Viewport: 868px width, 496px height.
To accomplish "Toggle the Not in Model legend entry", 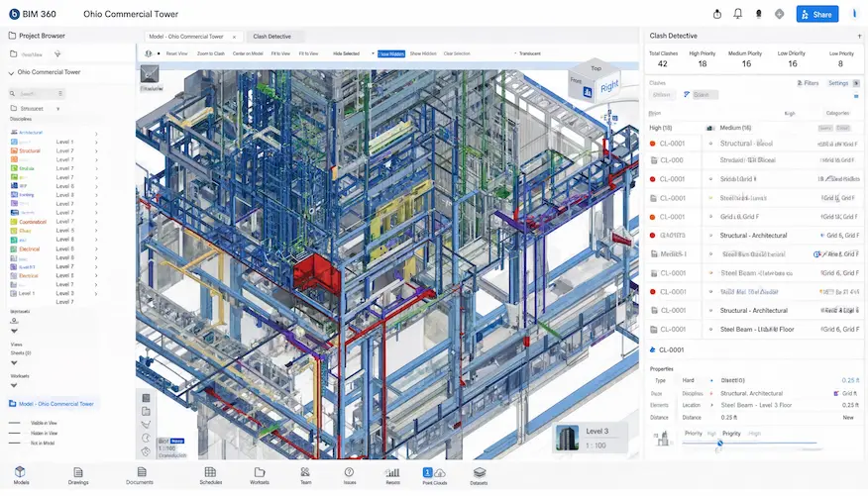I will point(32,443).
